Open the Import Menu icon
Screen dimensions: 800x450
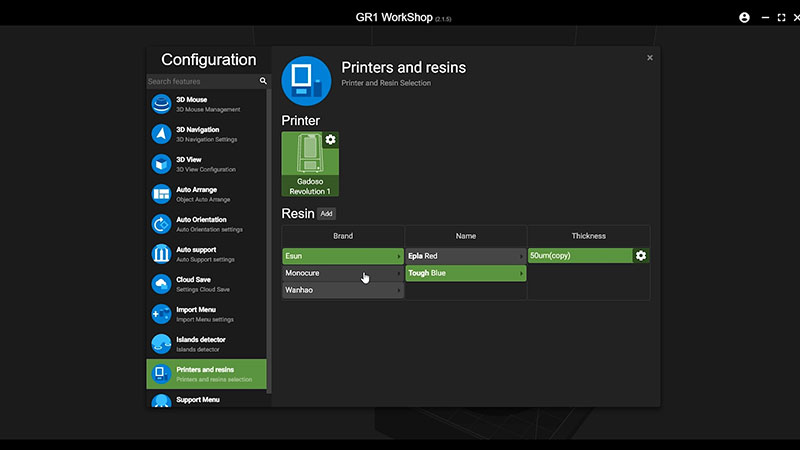tap(161, 314)
